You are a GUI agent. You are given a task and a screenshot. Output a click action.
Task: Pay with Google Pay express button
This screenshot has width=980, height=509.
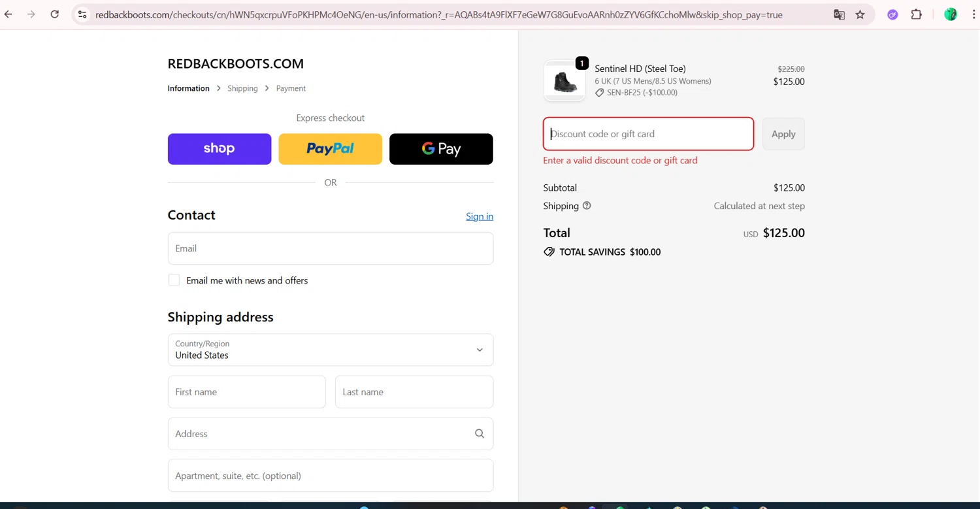[x=441, y=149]
